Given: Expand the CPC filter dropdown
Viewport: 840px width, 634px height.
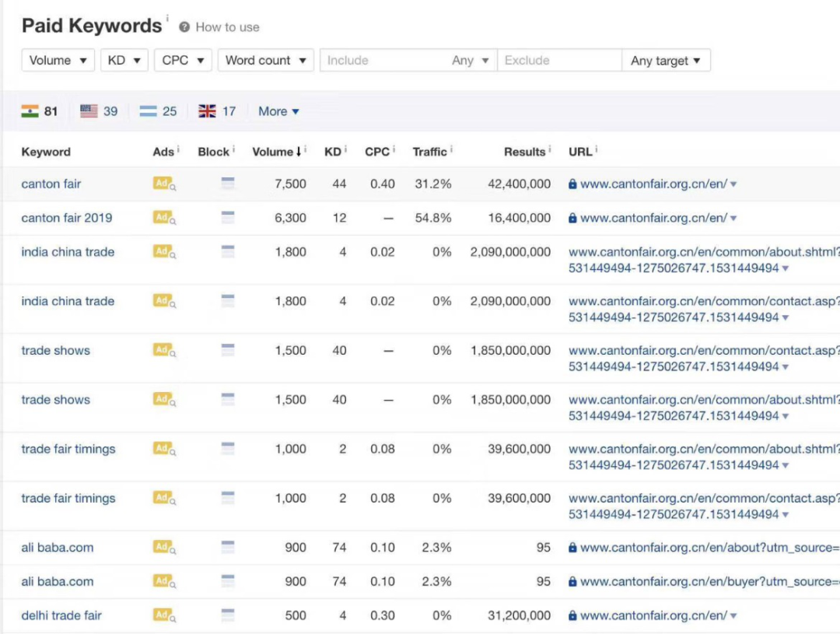Looking at the screenshot, I should click(183, 61).
